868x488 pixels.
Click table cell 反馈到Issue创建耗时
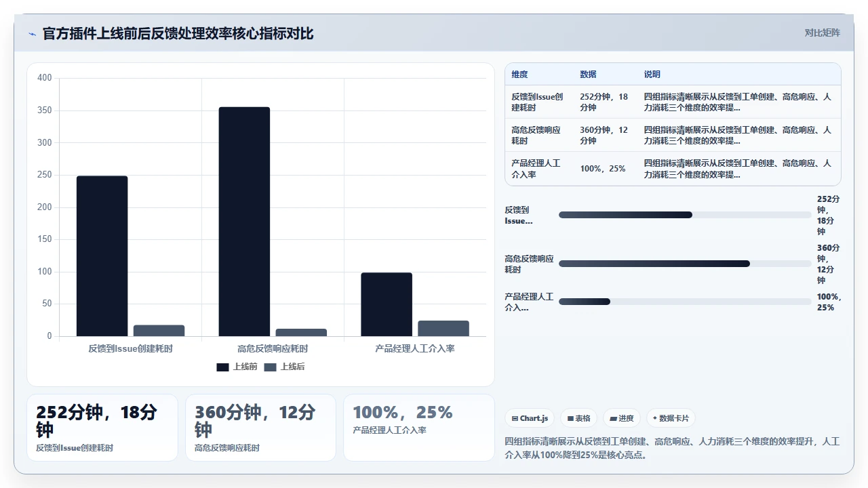pyautogui.click(x=538, y=102)
